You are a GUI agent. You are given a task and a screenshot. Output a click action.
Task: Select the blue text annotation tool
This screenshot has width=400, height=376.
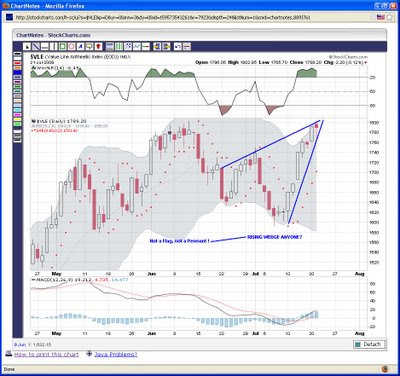(x=80, y=46)
